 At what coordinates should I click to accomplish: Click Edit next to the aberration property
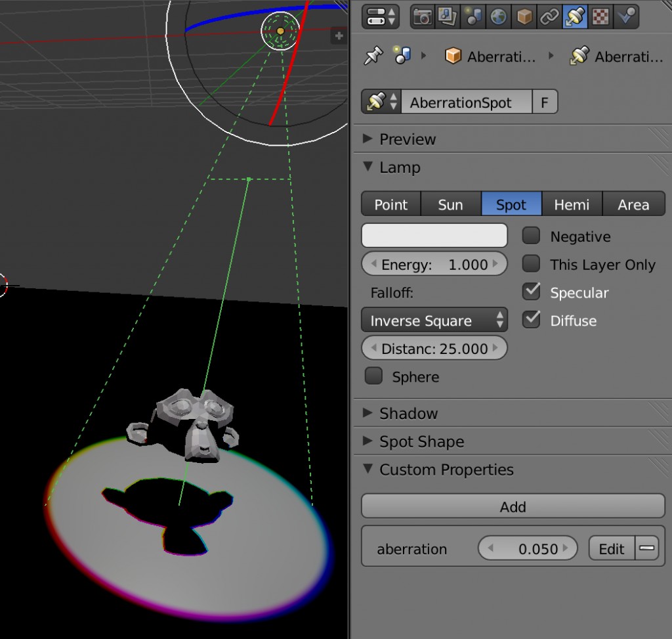click(611, 548)
